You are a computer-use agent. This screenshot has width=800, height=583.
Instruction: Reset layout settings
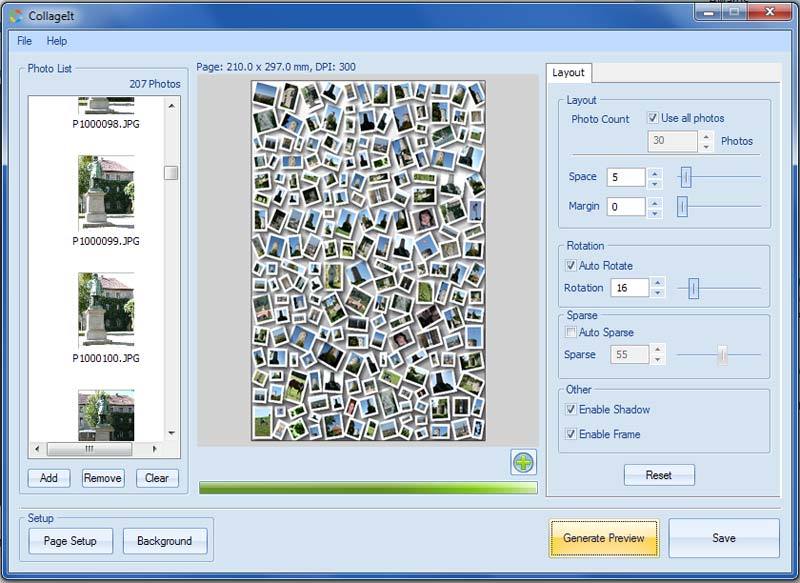pos(659,475)
